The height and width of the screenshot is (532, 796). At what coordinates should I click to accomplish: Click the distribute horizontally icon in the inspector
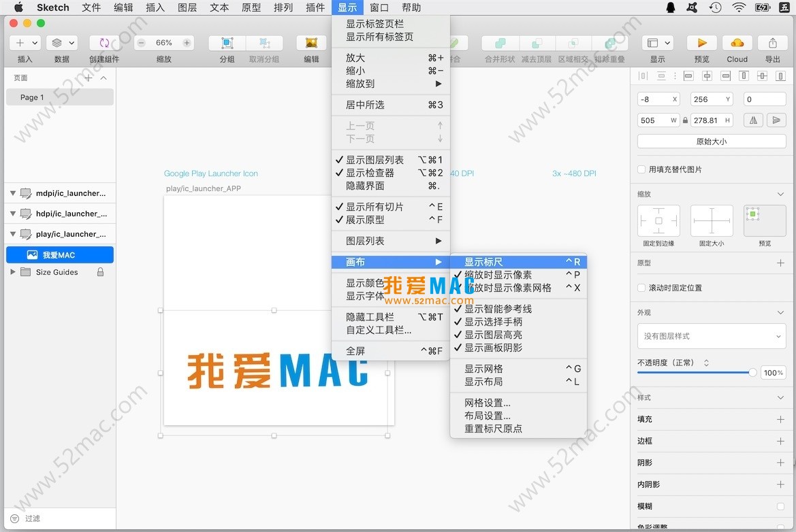[x=643, y=76]
